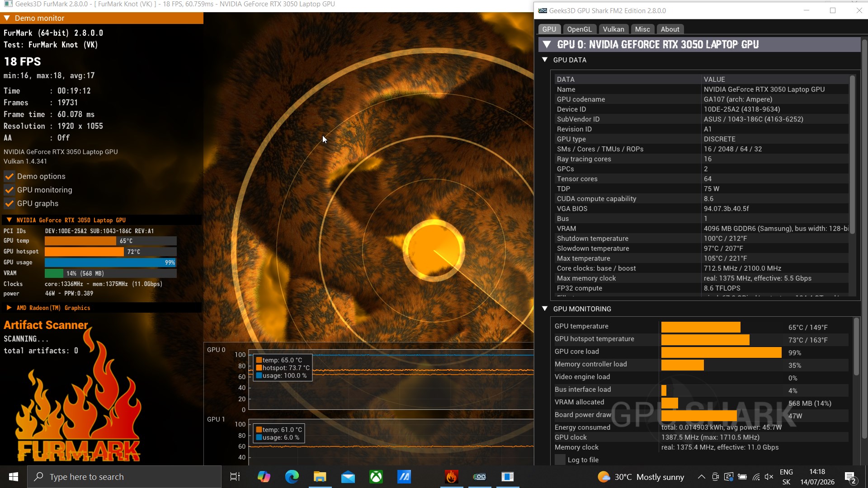The image size is (868, 488).
Task: Open the Xbox app from the taskbar
Action: tap(376, 477)
